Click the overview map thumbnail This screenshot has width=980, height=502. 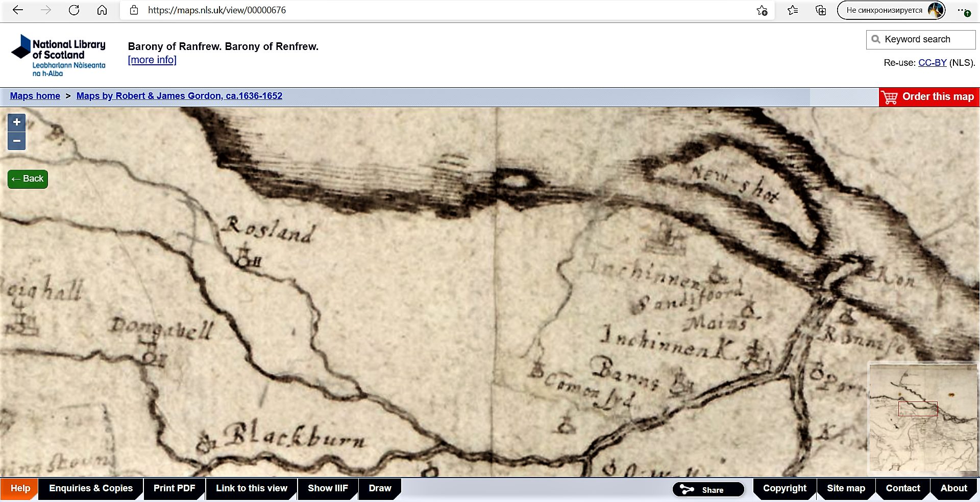[923, 417]
